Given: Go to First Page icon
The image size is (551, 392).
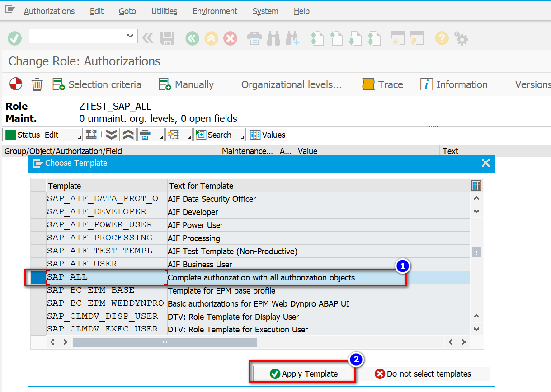Looking at the screenshot, I should coord(317,38).
